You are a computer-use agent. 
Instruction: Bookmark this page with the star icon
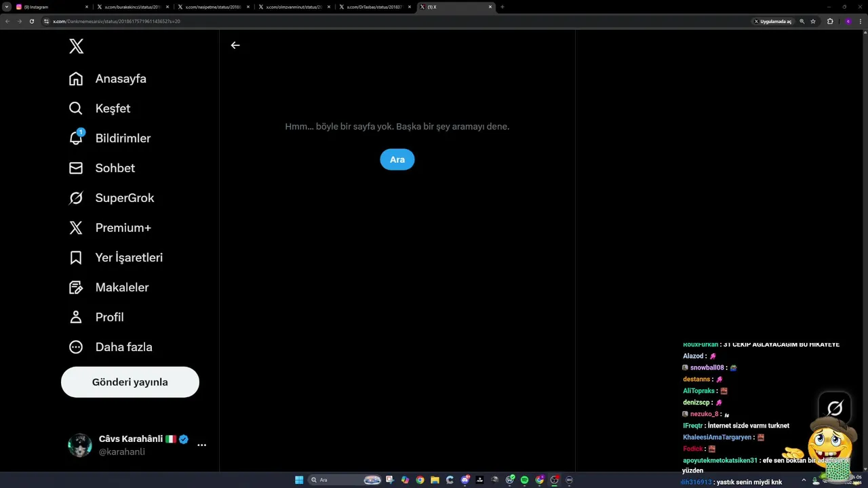pyautogui.click(x=813, y=21)
